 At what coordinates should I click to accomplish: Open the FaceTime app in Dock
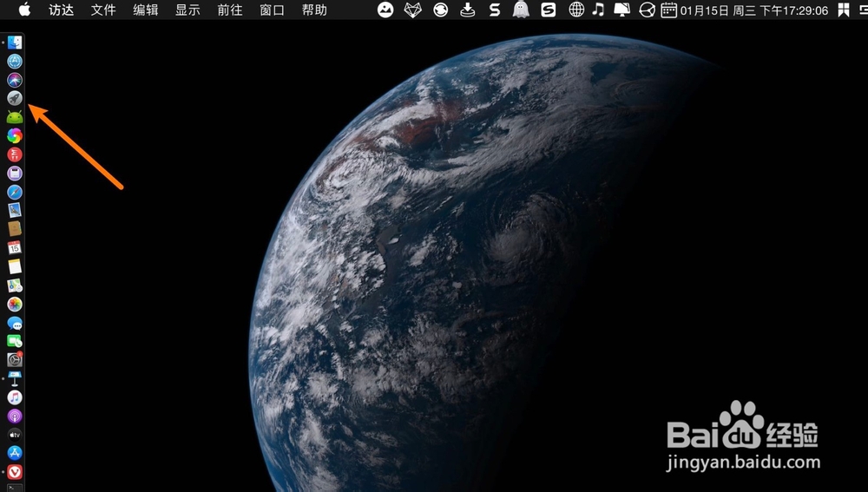(x=15, y=342)
